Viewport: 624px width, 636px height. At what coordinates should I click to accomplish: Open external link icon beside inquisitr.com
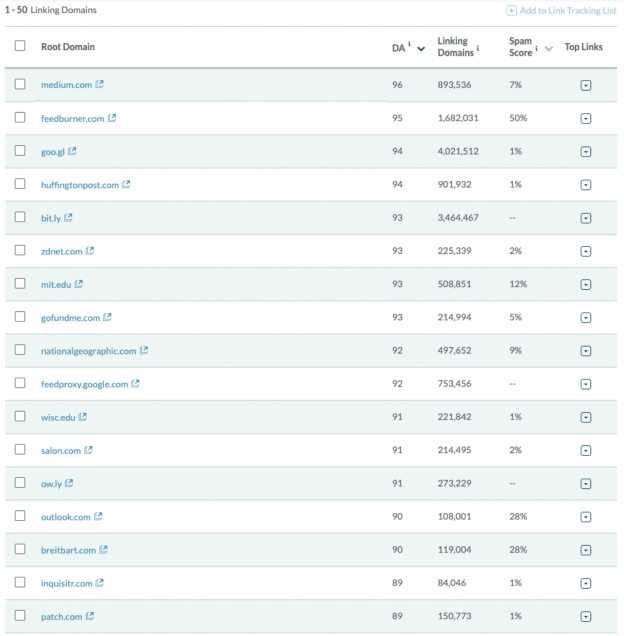(99, 583)
